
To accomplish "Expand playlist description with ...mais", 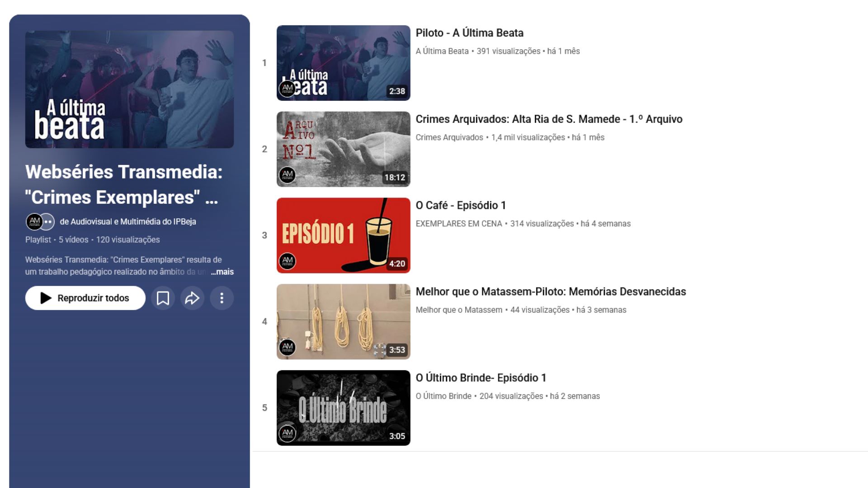I will point(222,272).
